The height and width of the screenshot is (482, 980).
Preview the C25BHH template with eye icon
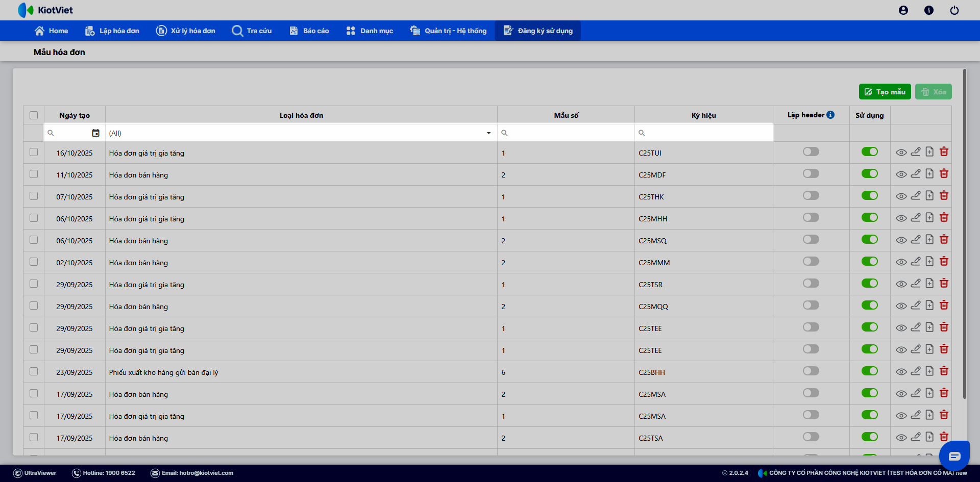[x=901, y=372]
